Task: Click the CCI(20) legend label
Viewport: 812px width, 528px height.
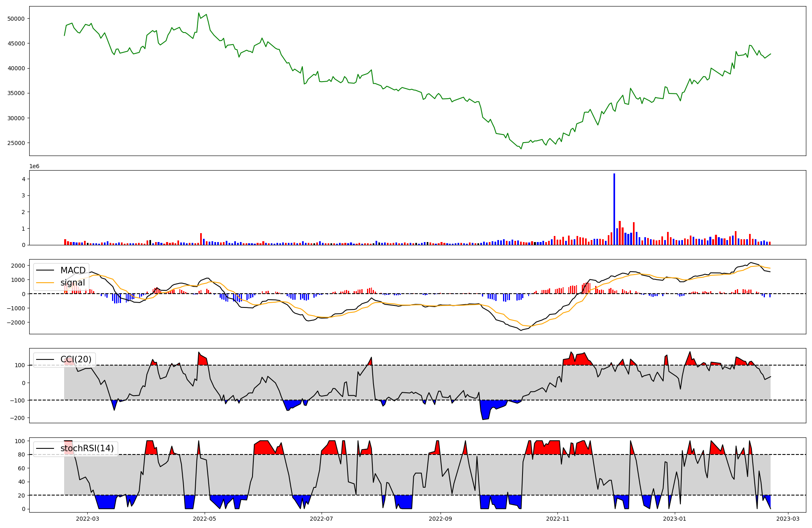Action: click(x=76, y=359)
